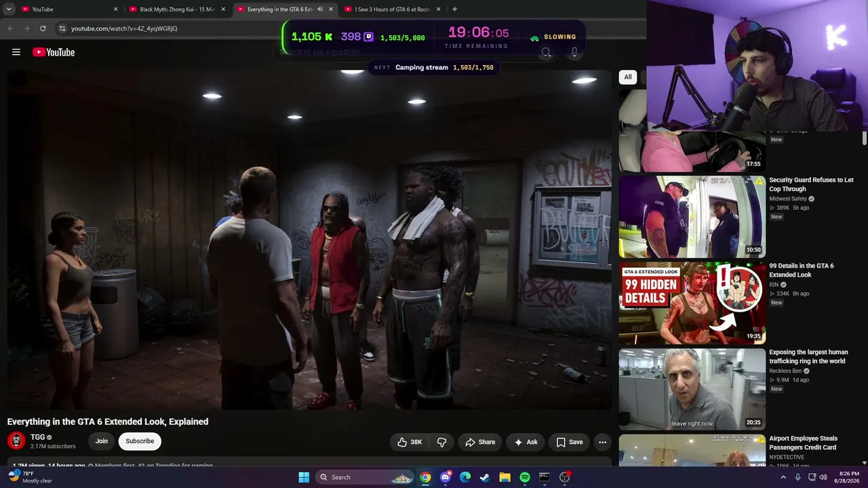Screen dimensions: 868x488
Task: Open the human trafficking ring video thumbnail
Action: click(692, 389)
